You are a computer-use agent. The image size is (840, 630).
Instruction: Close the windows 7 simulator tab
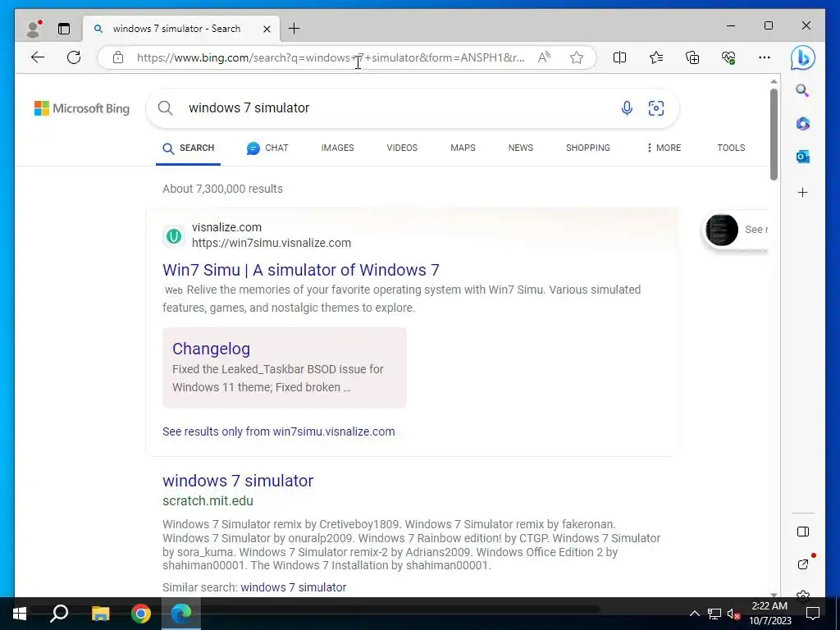[267, 29]
